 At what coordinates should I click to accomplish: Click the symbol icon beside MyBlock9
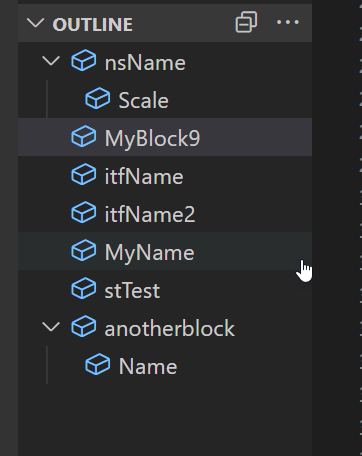[84, 137]
